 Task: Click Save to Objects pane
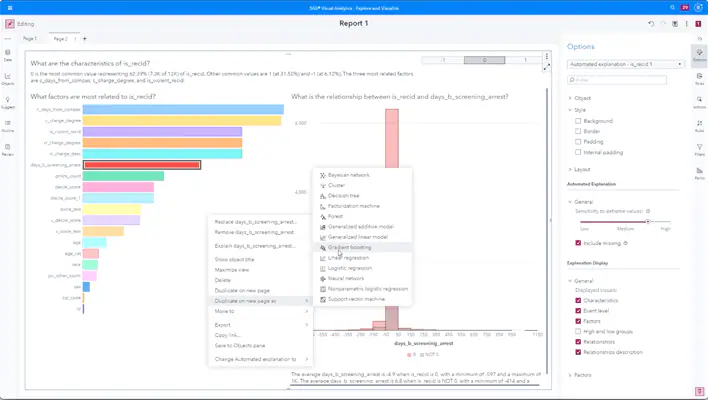(x=261, y=345)
